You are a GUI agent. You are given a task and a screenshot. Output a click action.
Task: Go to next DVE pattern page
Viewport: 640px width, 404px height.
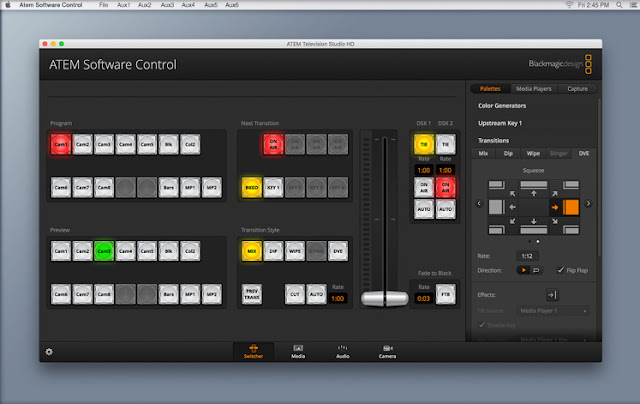point(588,204)
